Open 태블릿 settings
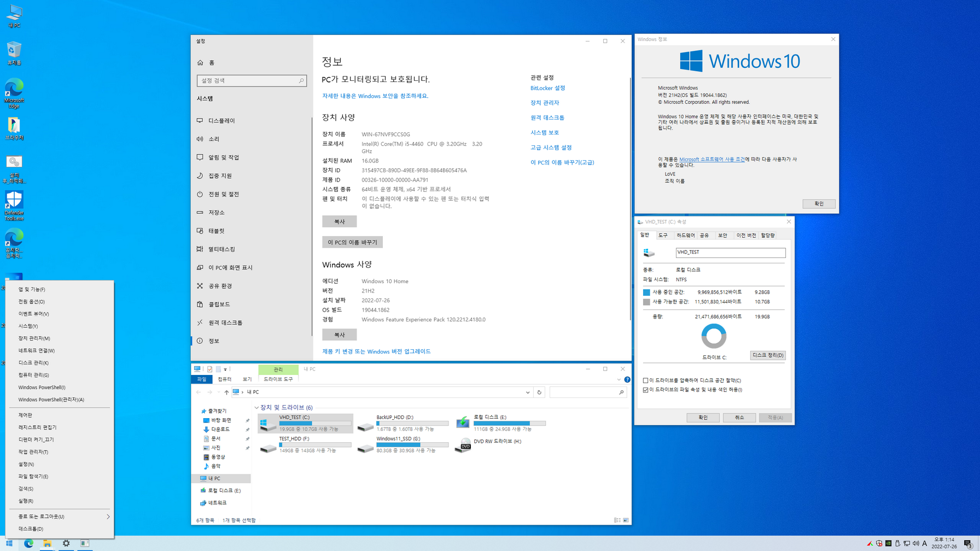 click(x=252, y=231)
